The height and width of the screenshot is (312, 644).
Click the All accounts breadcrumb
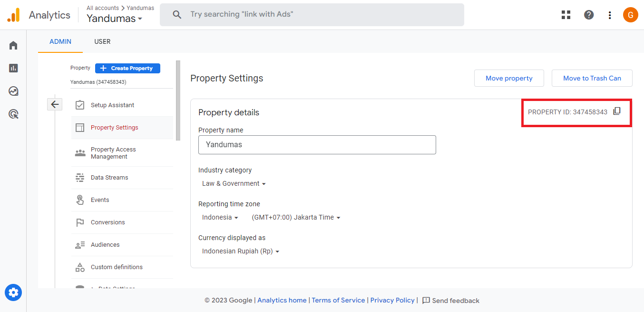coord(103,8)
